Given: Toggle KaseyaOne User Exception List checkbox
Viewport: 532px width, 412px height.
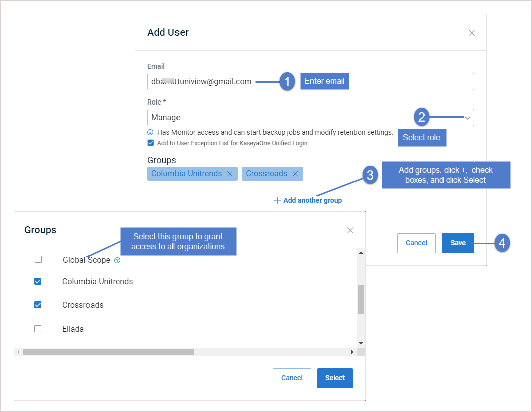Looking at the screenshot, I should 151,143.
